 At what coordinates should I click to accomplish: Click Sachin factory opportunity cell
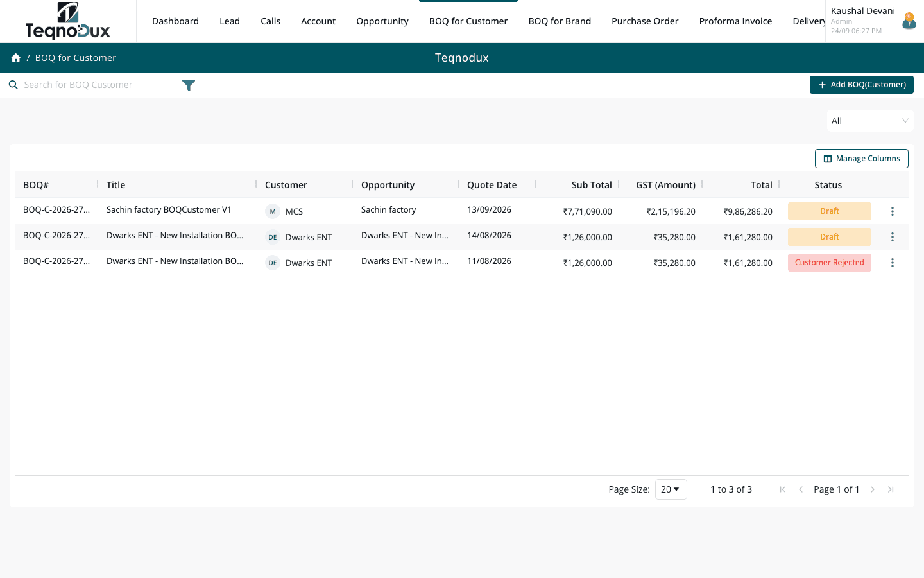[388, 210]
